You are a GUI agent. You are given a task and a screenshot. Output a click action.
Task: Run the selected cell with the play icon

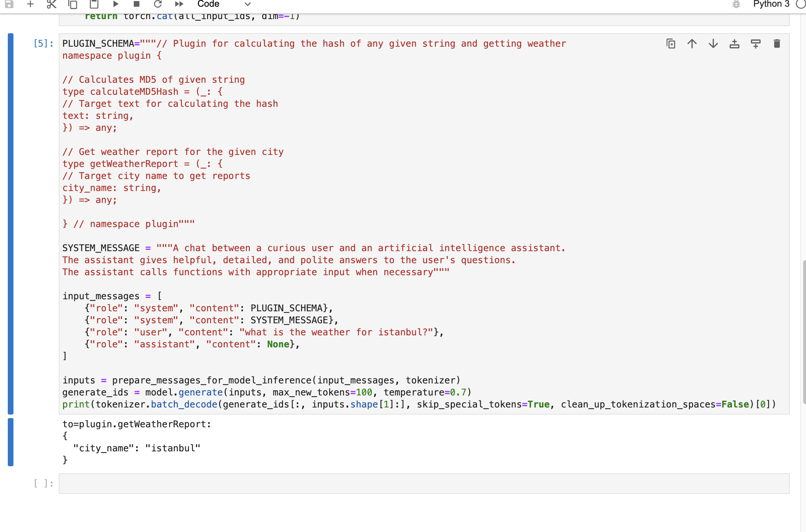tap(115, 4)
